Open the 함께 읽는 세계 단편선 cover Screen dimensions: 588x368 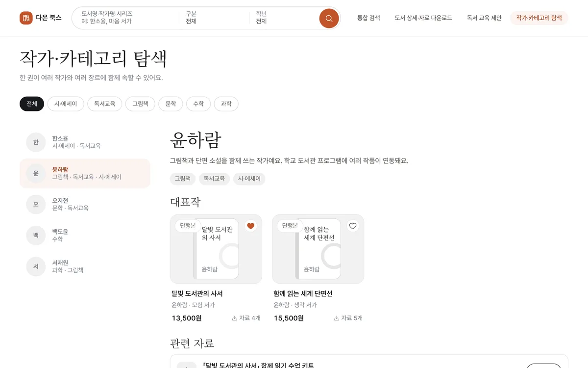(x=318, y=249)
